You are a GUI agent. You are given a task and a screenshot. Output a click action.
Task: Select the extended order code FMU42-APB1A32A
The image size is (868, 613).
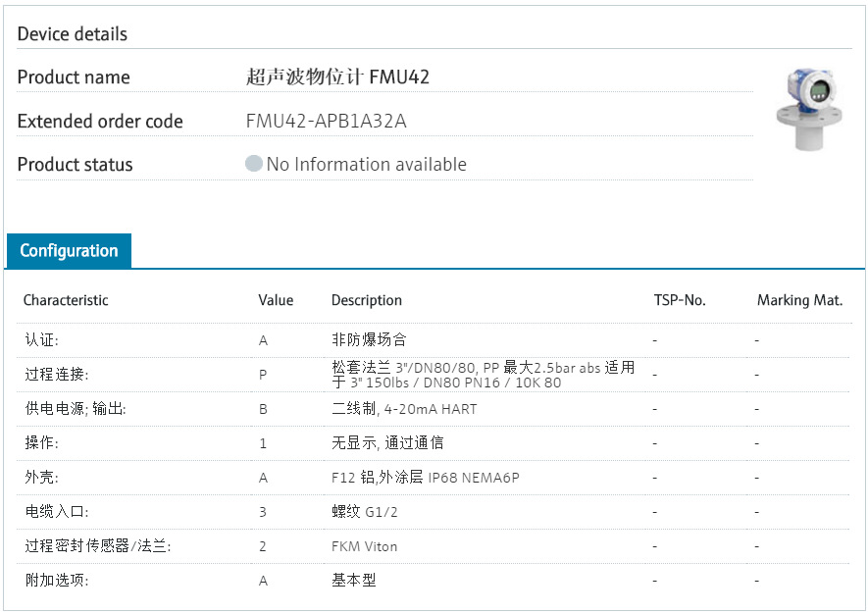pos(326,122)
